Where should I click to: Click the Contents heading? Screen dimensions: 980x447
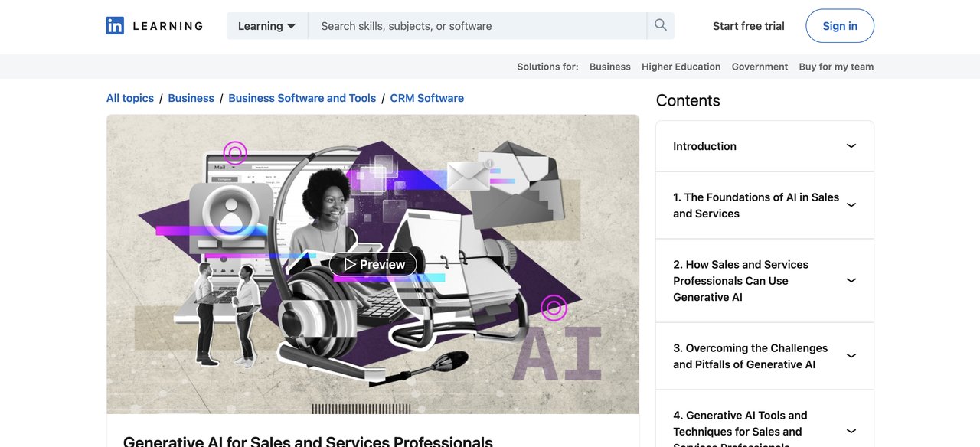pos(688,100)
